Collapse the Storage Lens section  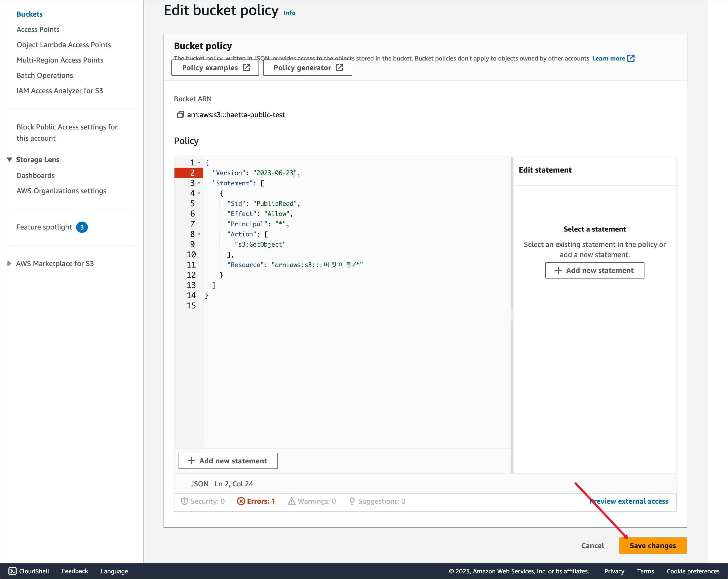9,159
